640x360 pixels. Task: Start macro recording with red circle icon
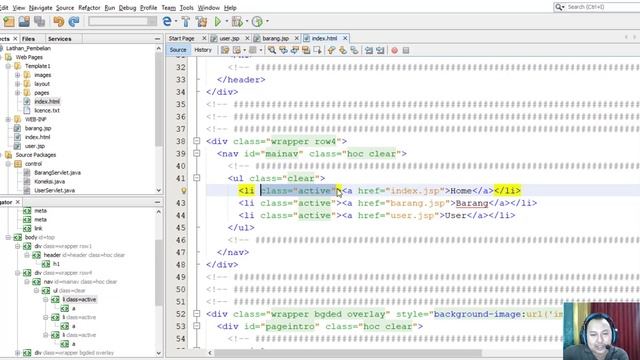[394, 50]
